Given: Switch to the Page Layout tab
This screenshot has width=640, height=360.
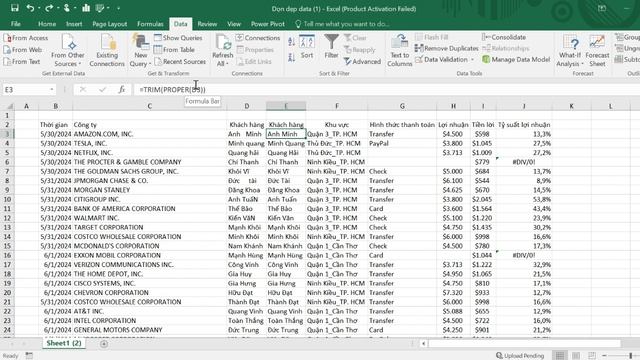Looking at the screenshot, I should tap(109, 24).
